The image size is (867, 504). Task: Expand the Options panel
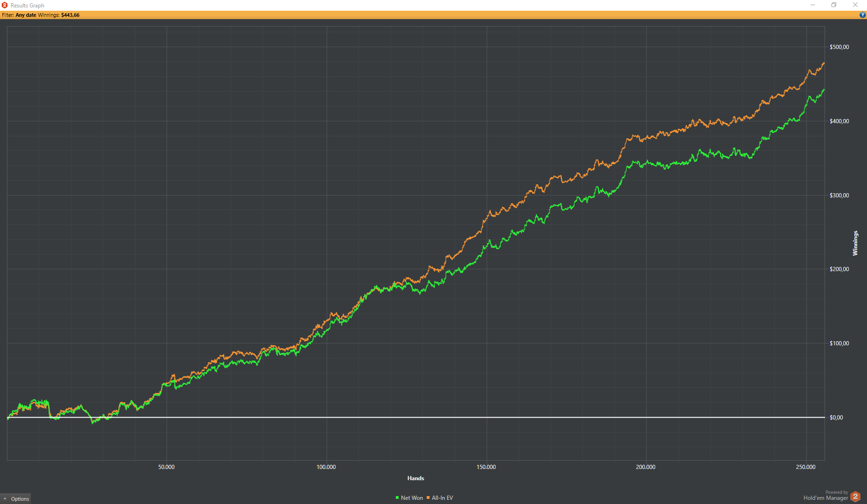(16, 499)
